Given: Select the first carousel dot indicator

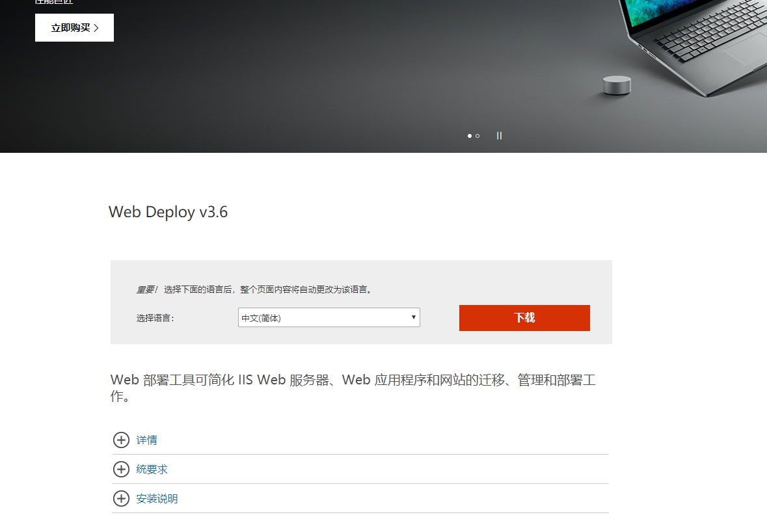Looking at the screenshot, I should (x=470, y=136).
